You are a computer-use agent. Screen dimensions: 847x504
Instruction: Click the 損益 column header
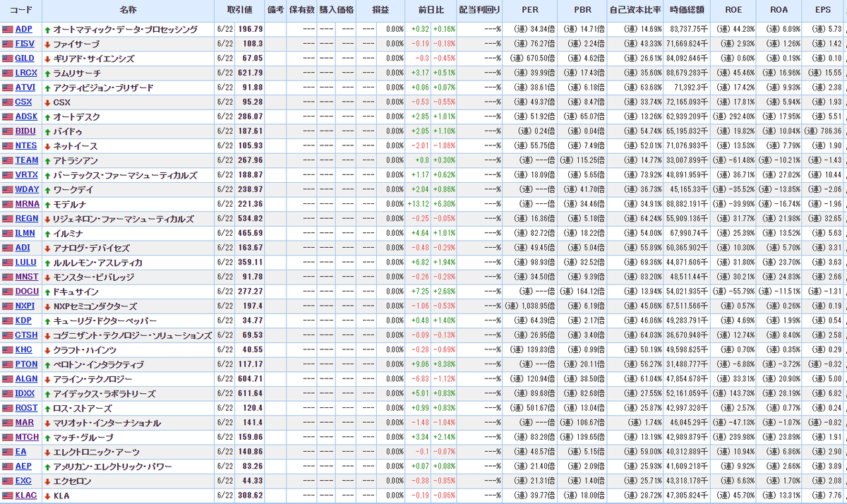pos(380,11)
